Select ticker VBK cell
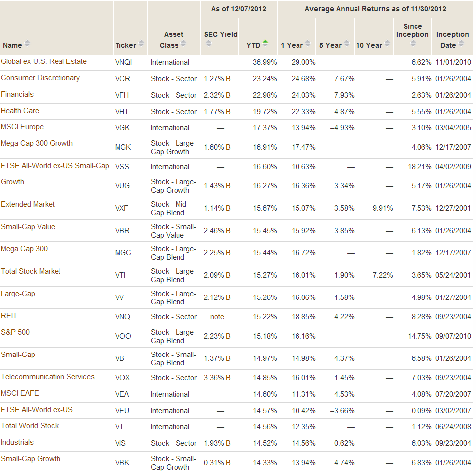 (x=122, y=463)
